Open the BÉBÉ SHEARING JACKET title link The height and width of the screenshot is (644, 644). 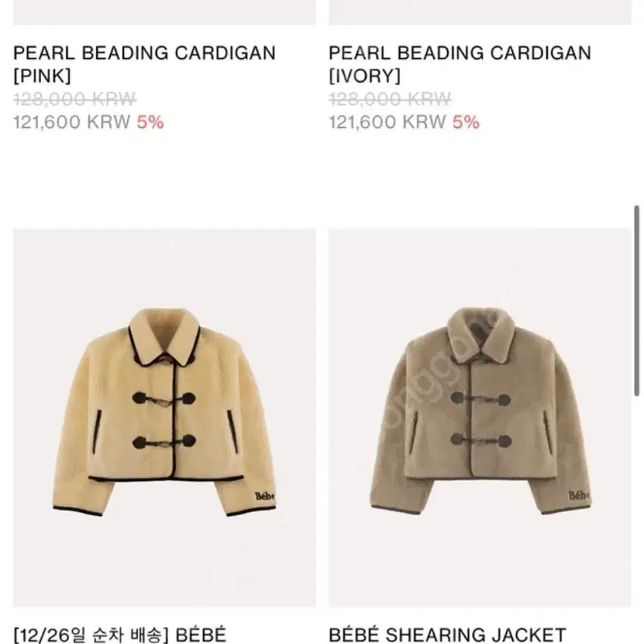point(447,635)
